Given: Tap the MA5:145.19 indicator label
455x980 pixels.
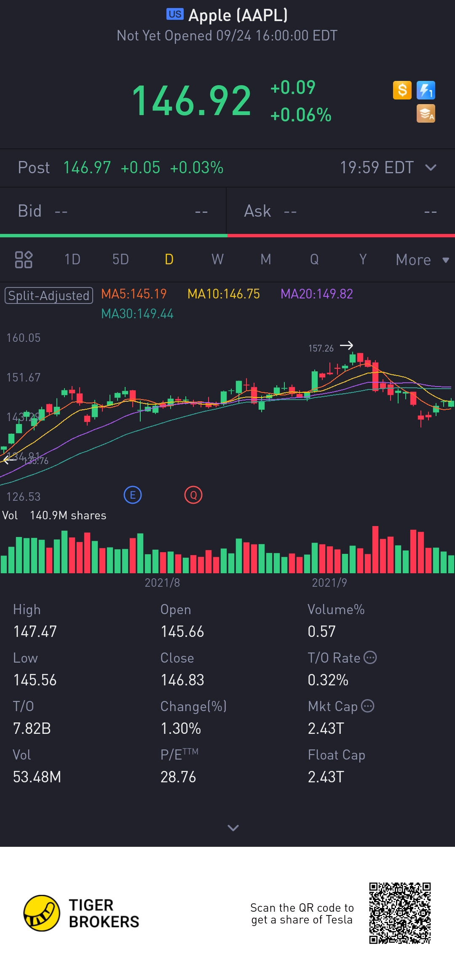Looking at the screenshot, I should pos(134,294).
